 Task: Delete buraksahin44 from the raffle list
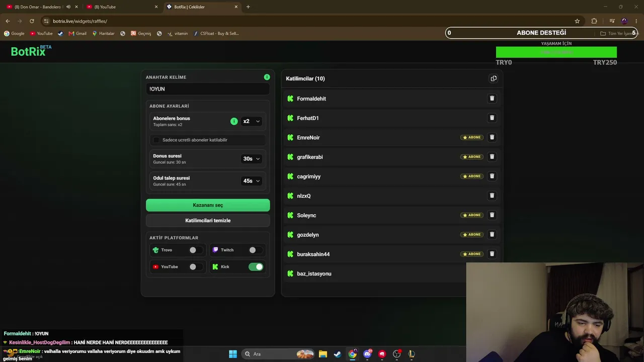(x=492, y=254)
